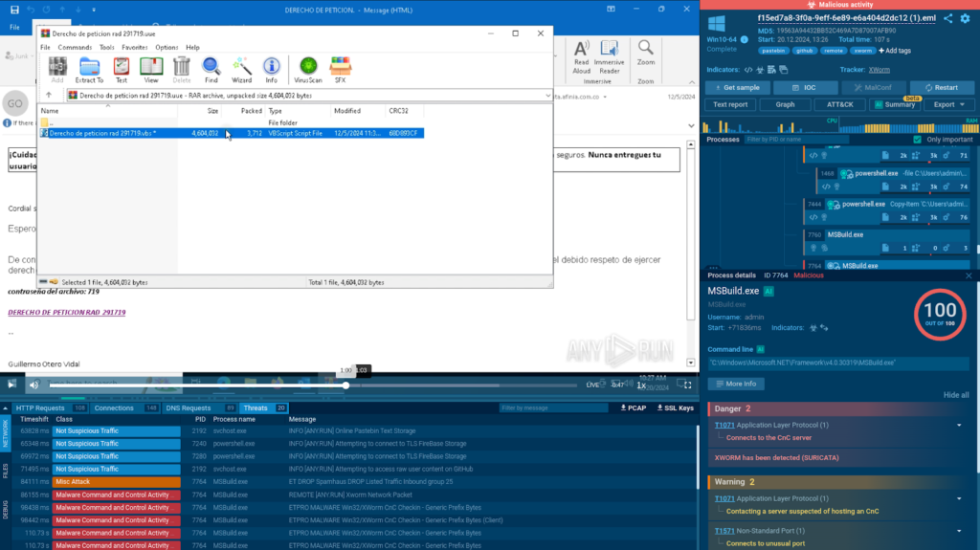
Task: Click the WinRAR Extract To icon
Action: (x=90, y=69)
